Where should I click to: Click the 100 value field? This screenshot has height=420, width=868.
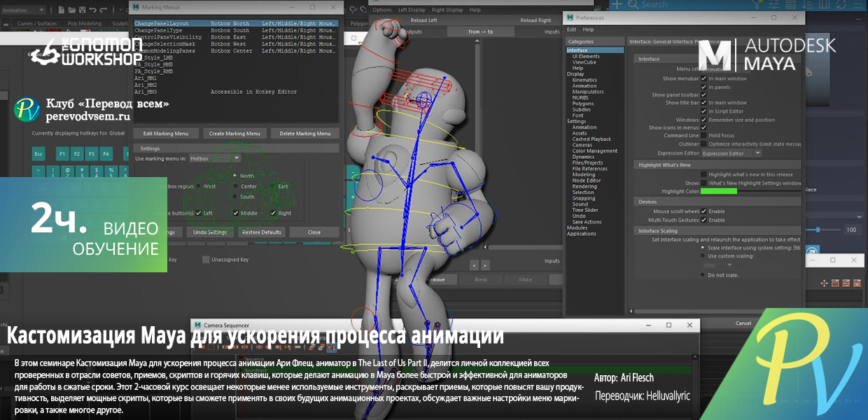853,230
